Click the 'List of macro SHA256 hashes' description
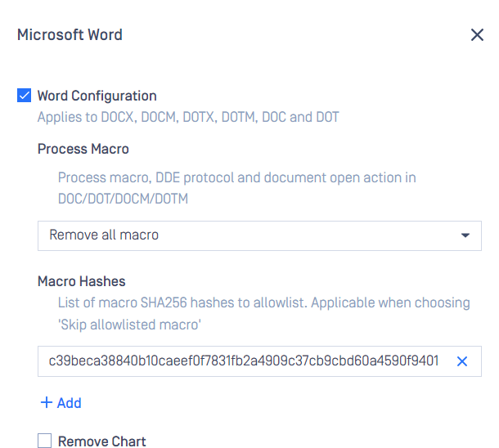Image resolution: width=499 pixels, height=448 pixels. pos(264,302)
